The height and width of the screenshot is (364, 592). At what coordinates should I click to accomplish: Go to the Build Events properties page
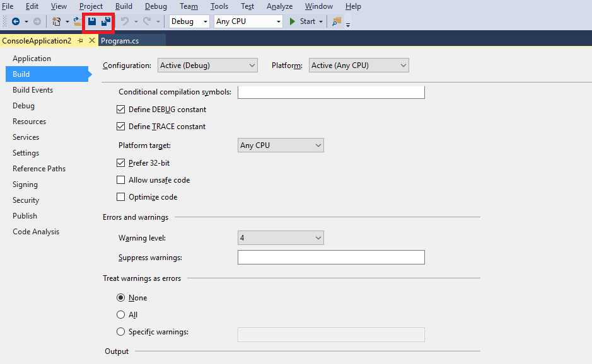33,90
